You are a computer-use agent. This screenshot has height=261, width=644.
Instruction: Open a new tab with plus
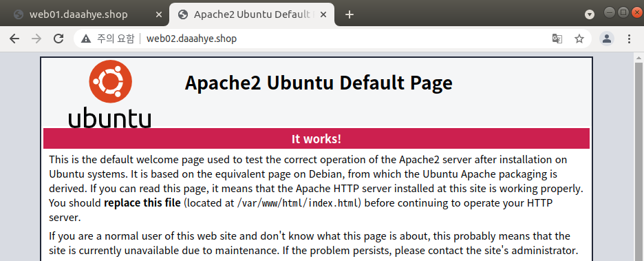click(x=349, y=14)
